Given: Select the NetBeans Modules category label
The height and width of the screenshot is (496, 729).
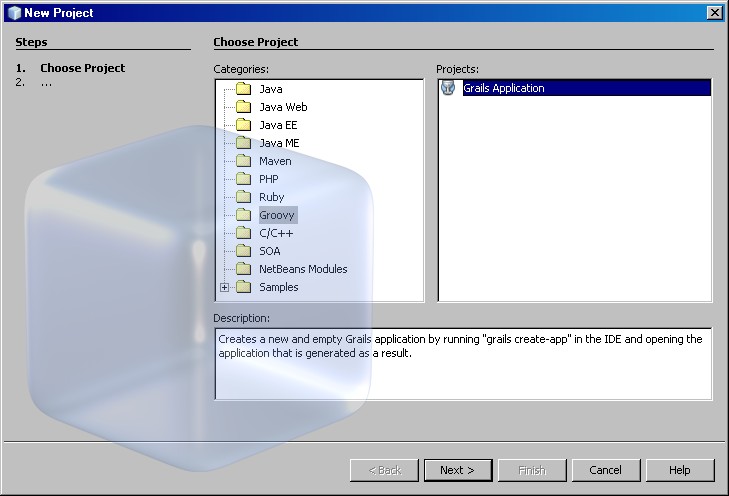Looking at the screenshot, I should (x=303, y=269).
